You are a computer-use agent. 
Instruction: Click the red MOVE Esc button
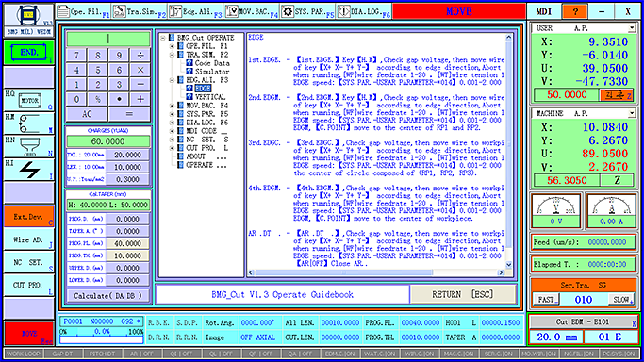tap(28, 334)
